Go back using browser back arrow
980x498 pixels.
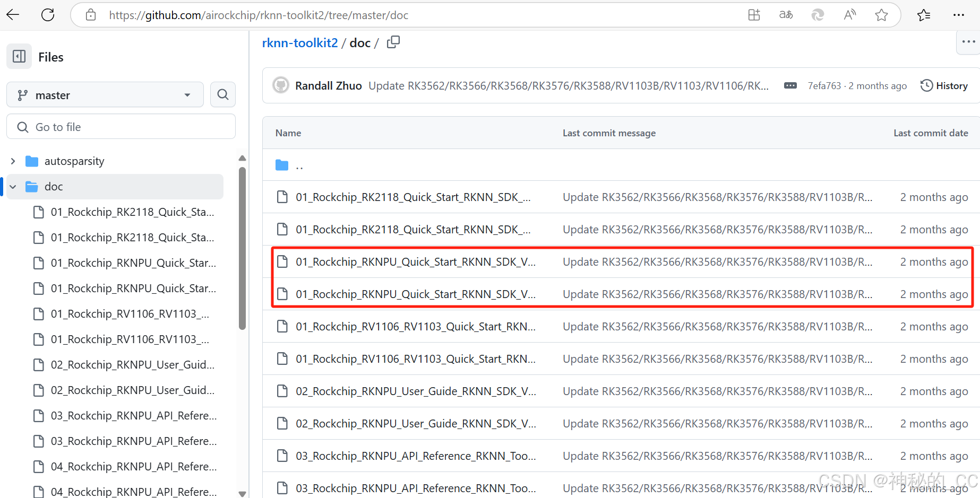13,15
